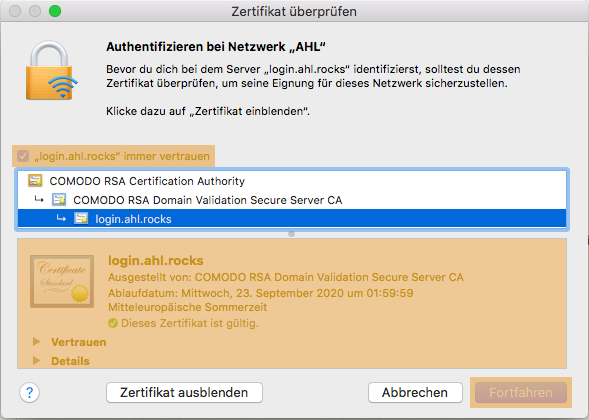Click the bold login.ahl.rocks certificate title
Screen dimensions: 589x420
[x=156, y=260]
